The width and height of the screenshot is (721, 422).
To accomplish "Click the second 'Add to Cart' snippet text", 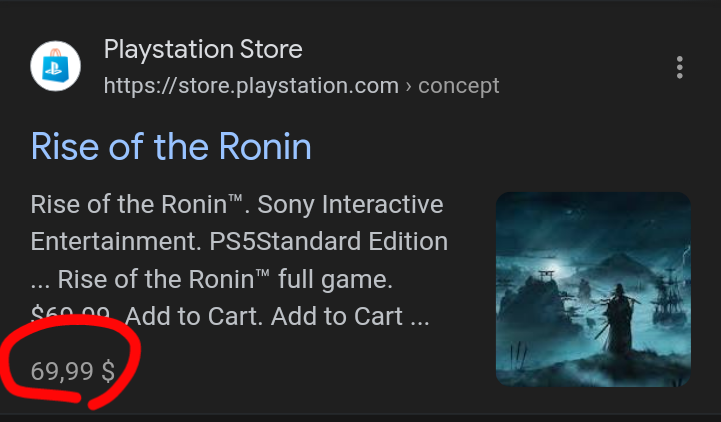I will pyautogui.click(x=337, y=316).
